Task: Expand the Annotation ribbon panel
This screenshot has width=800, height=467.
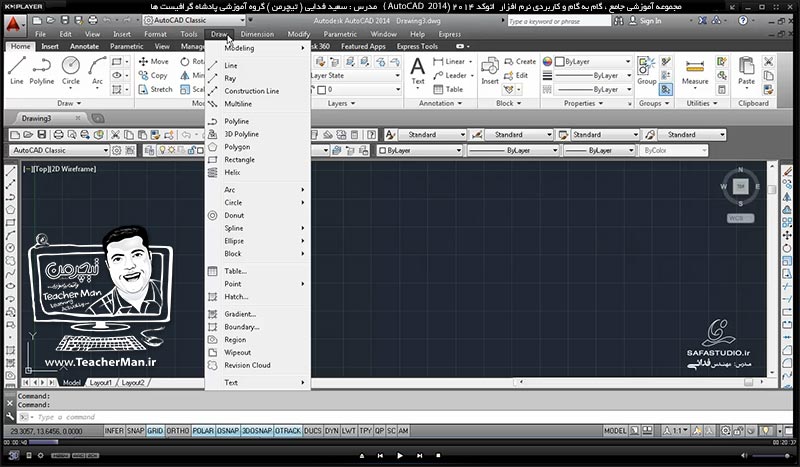Action: coord(440,103)
